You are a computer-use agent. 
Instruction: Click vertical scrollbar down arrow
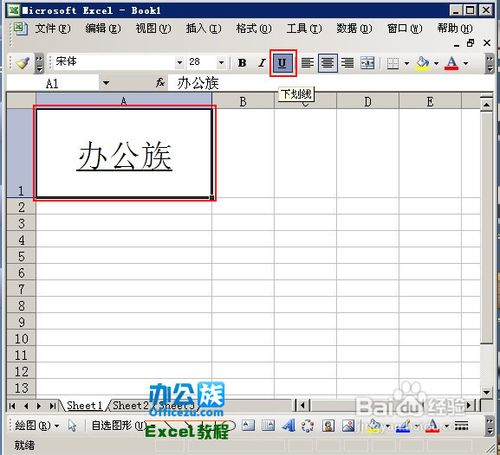[486, 392]
